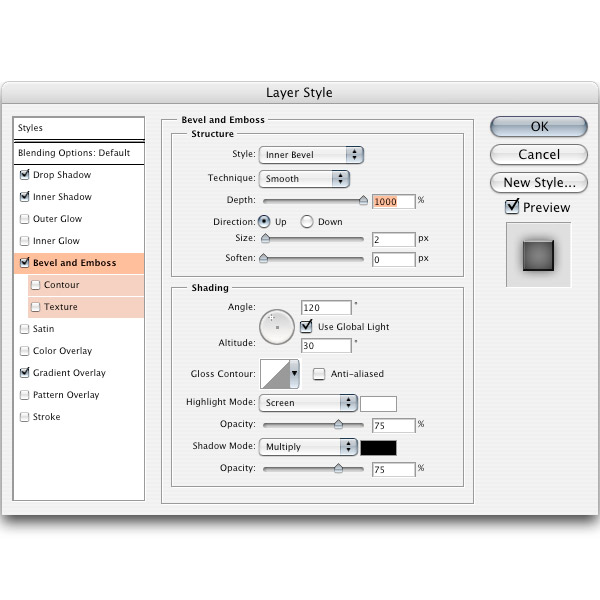The image size is (600, 600).
Task: Click the angle and altitude light dial
Action: [277, 327]
